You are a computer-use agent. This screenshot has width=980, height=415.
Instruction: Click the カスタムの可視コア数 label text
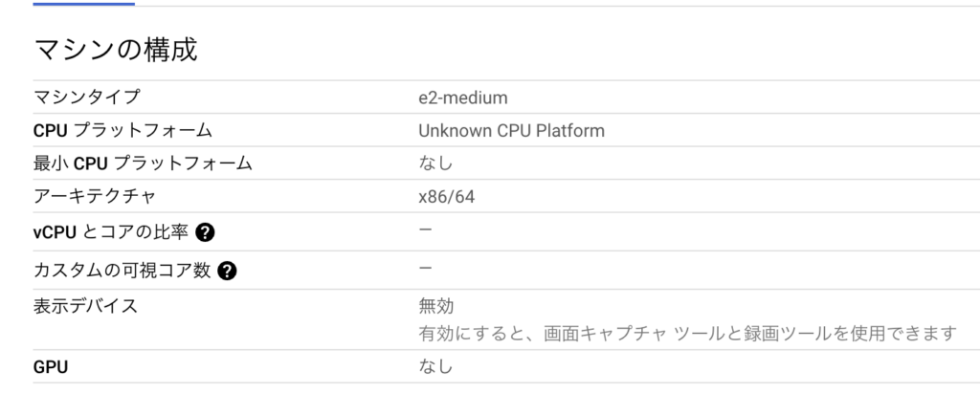[x=122, y=271]
